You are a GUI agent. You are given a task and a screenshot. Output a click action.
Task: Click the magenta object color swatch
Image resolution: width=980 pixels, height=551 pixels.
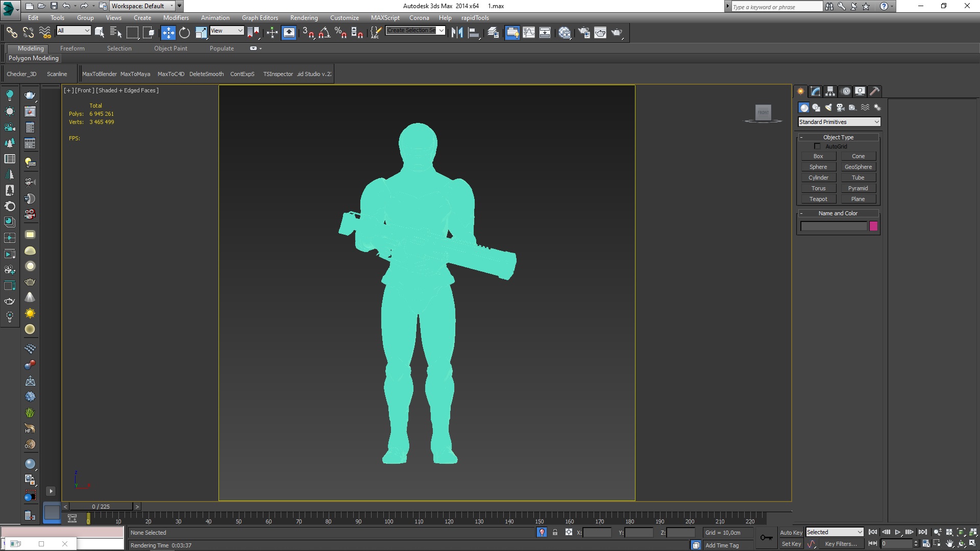(873, 226)
